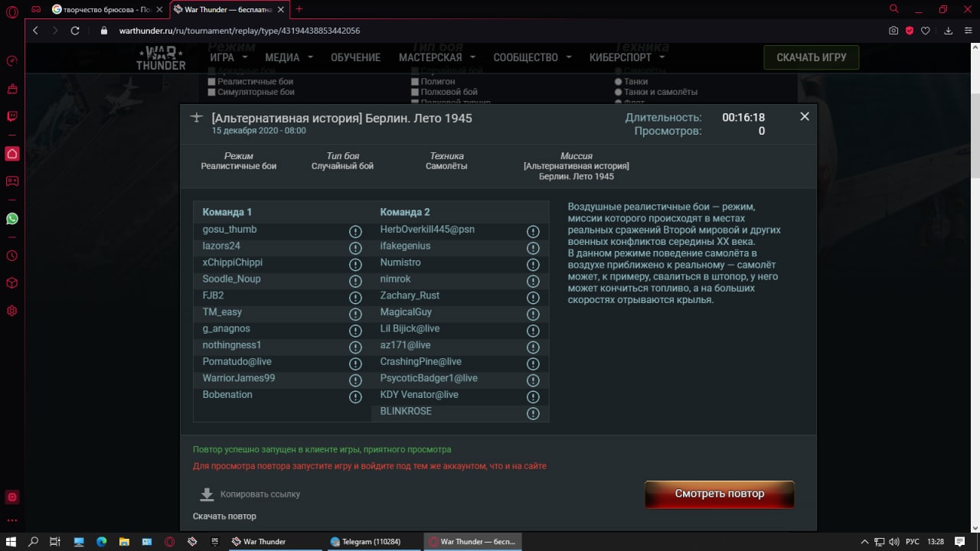Click report icon next to WarriorJames99
980x551 pixels.
point(355,380)
